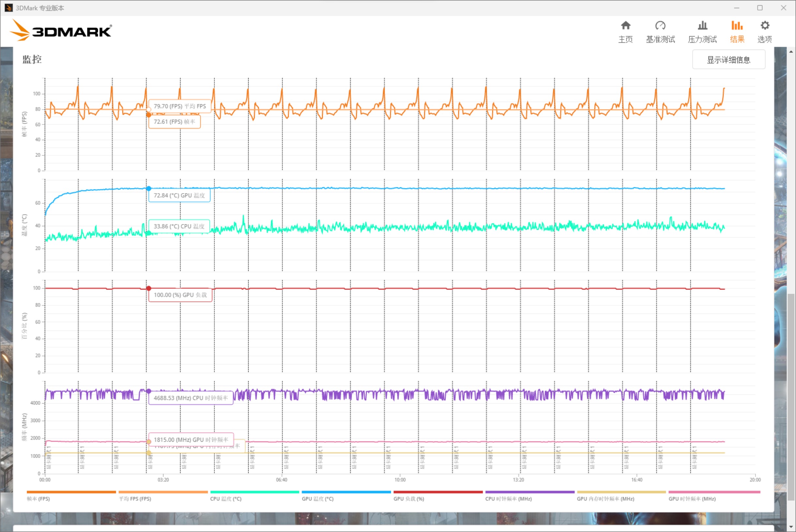Toggle the GPU 负载 (%) legend series

(x=409, y=499)
